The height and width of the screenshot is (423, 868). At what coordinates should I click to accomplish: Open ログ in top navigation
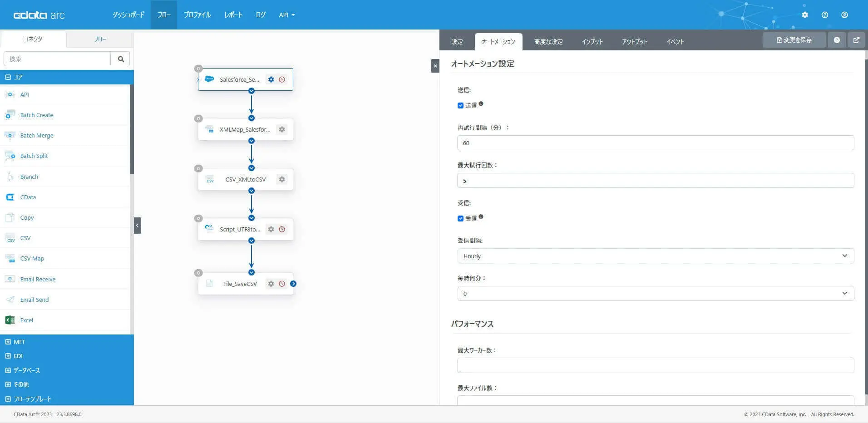click(x=261, y=15)
